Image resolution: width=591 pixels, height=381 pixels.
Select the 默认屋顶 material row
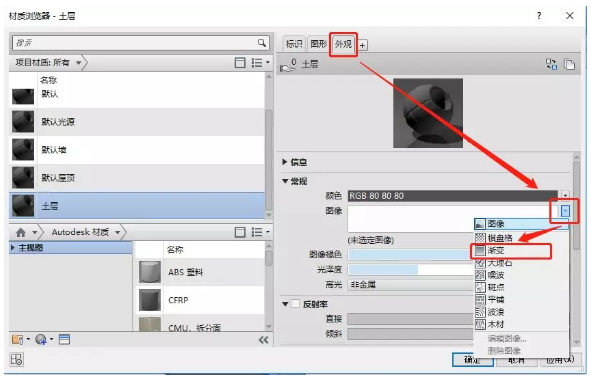(136, 177)
